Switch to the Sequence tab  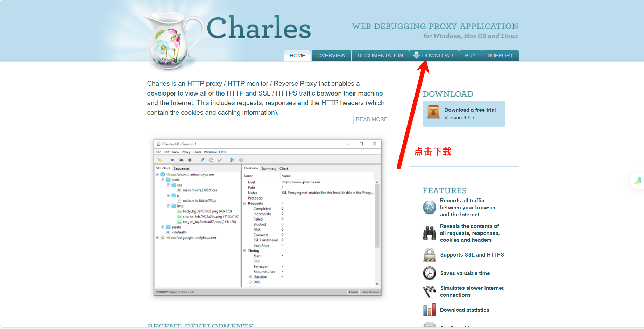click(x=181, y=168)
